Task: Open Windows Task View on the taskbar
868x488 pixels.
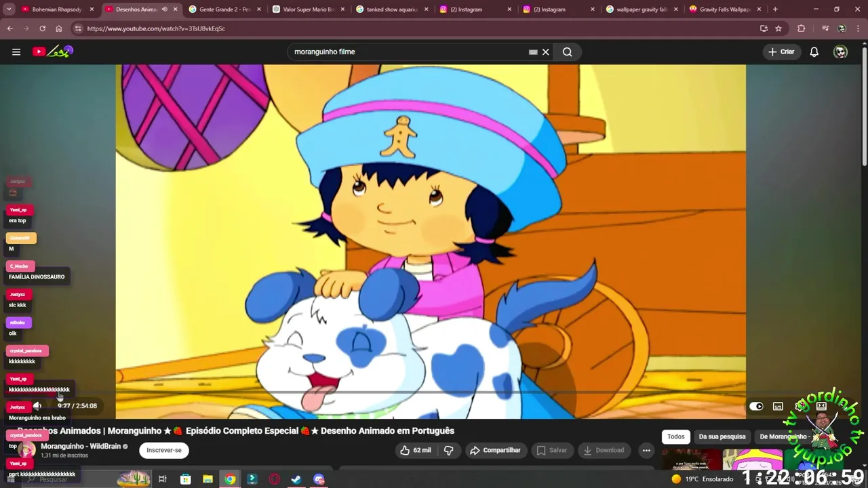Action: tap(163, 479)
